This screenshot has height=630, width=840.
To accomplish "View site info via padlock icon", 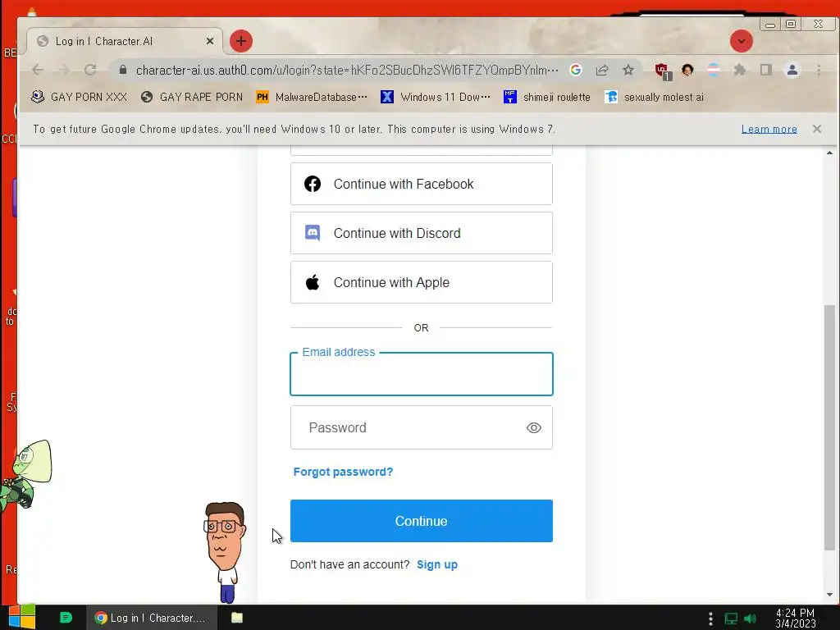I will click(x=123, y=70).
